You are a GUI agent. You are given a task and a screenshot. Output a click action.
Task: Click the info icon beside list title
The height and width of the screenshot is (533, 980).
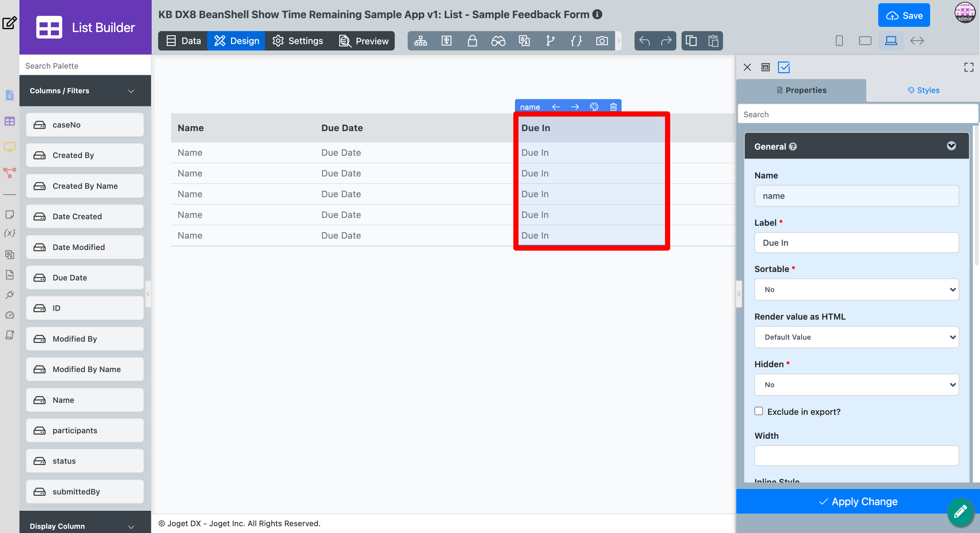pos(597,15)
